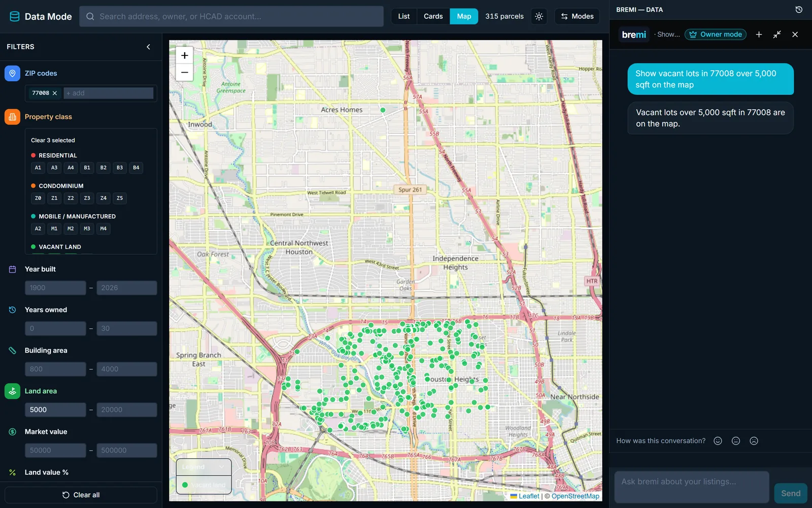This screenshot has height=508, width=812.
Task: Switch to List view
Action: point(404,16)
